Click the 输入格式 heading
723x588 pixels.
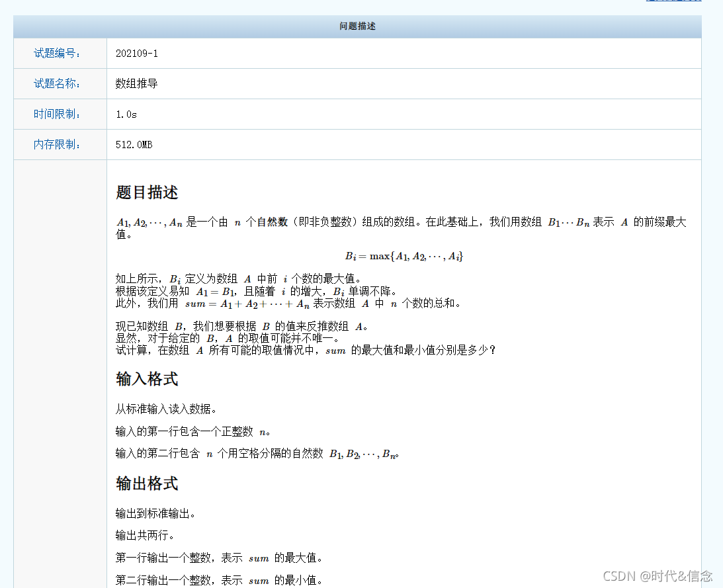pyautogui.click(x=147, y=379)
